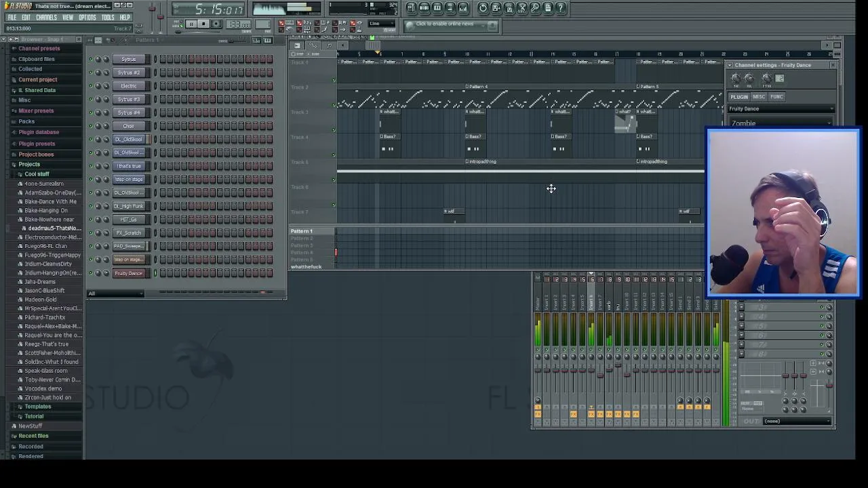Screen dimensions: 868x488
Task: Click the first playlist tool icon
Action: click(297, 45)
